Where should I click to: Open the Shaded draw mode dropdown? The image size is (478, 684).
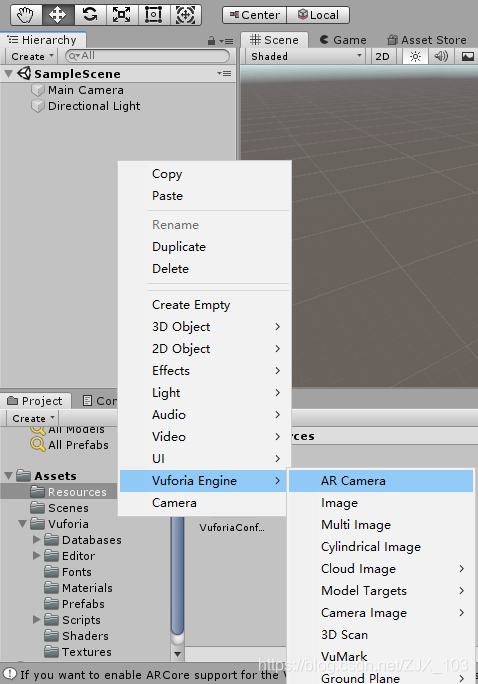click(x=305, y=56)
